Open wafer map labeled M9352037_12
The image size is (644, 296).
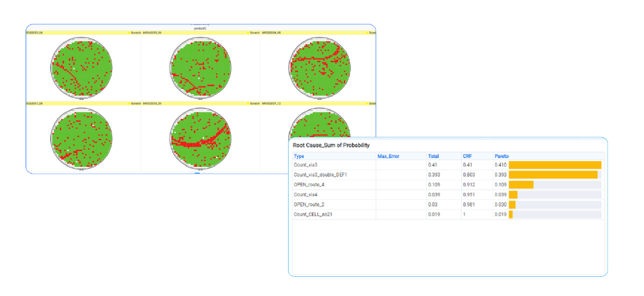[x=320, y=124]
